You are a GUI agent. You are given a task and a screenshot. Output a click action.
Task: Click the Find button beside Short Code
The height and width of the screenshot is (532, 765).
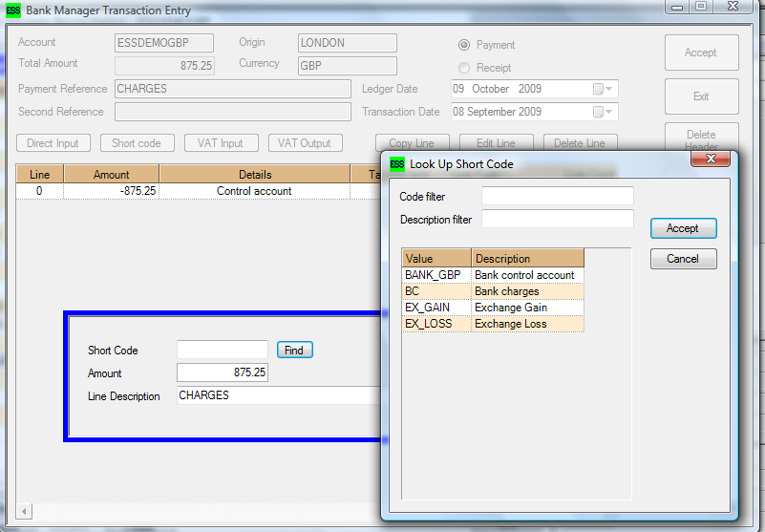coord(294,351)
